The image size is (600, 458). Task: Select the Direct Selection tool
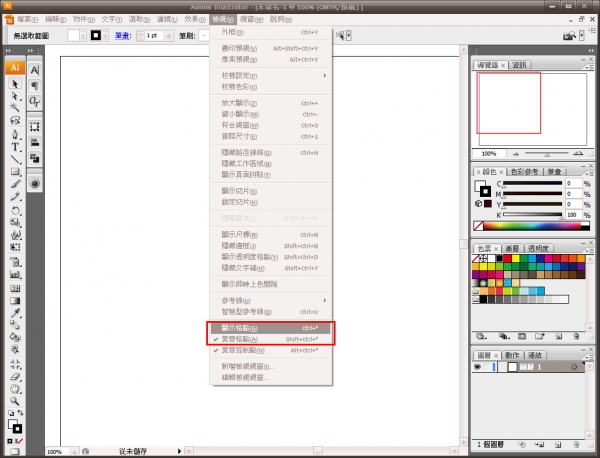[x=15, y=96]
